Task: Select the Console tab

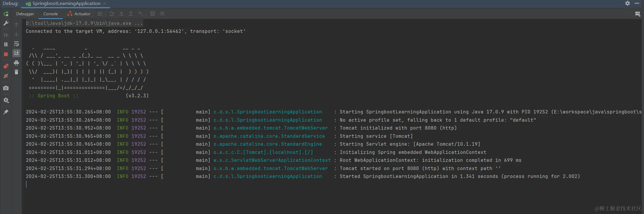Action: (x=50, y=14)
